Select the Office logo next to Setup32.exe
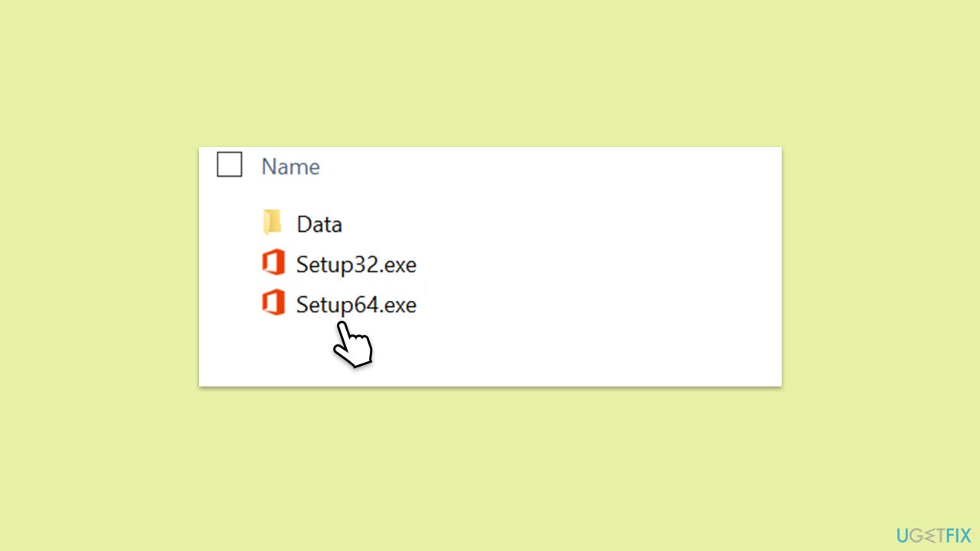The width and height of the screenshot is (980, 551). tap(273, 263)
